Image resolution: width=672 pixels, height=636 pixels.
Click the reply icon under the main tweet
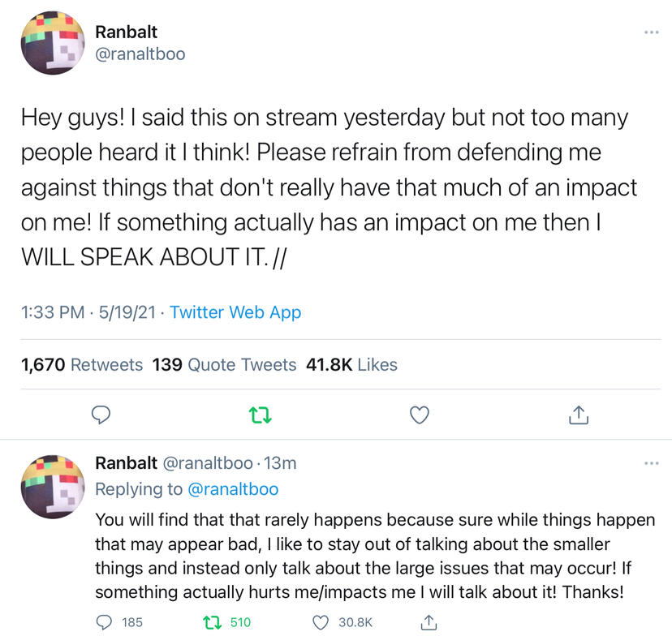click(x=99, y=415)
